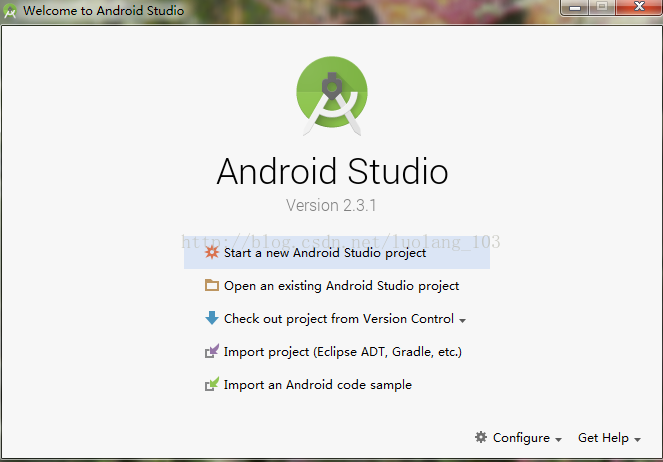This screenshot has height=462, width=663.
Task: Click the Android Studio logo in center
Action: (x=332, y=96)
